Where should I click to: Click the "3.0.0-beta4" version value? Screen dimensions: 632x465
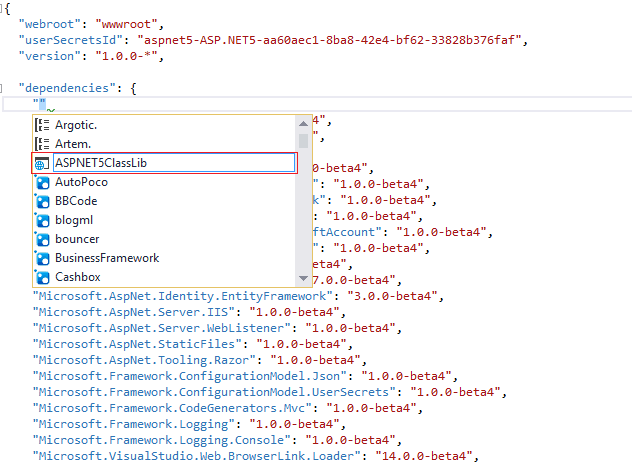click(x=392, y=296)
